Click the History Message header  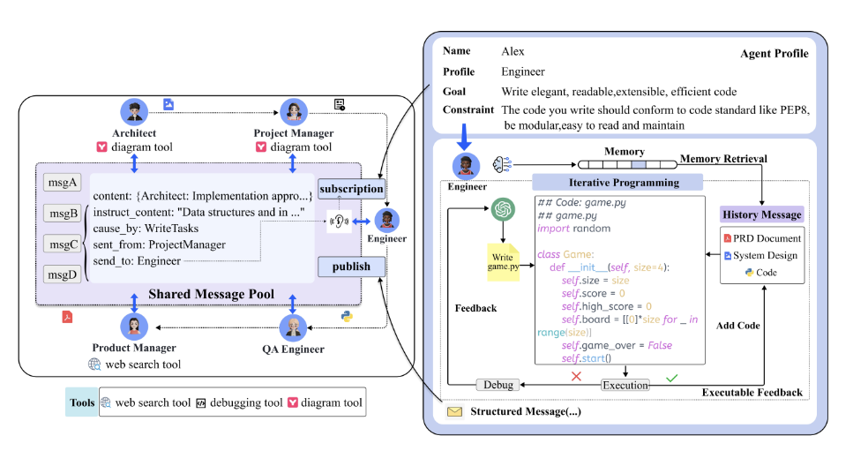point(762,214)
